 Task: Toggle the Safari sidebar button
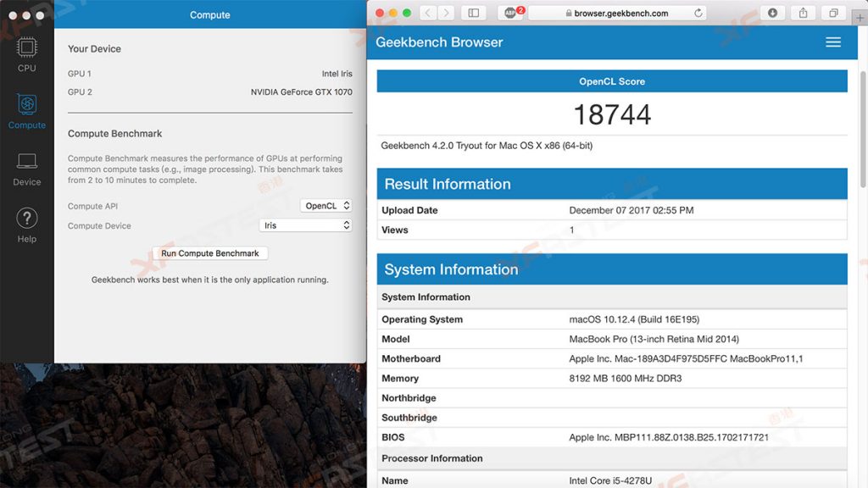click(x=473, y=13)
